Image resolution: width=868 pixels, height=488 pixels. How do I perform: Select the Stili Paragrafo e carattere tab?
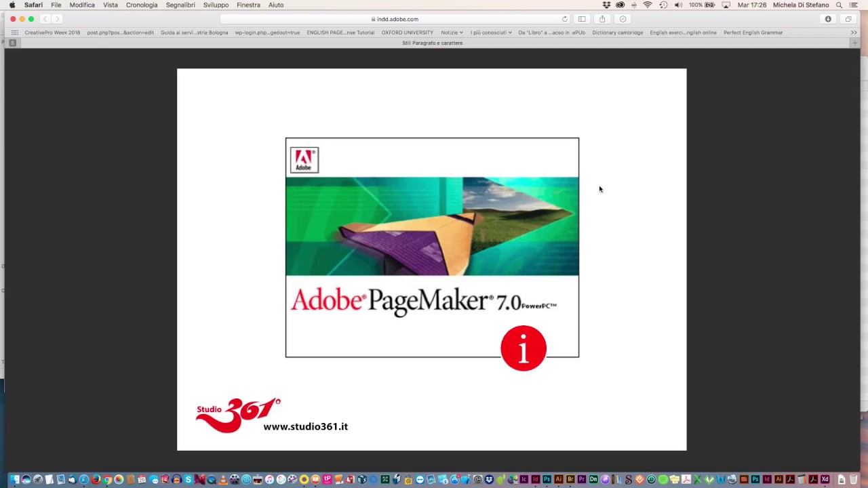tap(433, 43)
